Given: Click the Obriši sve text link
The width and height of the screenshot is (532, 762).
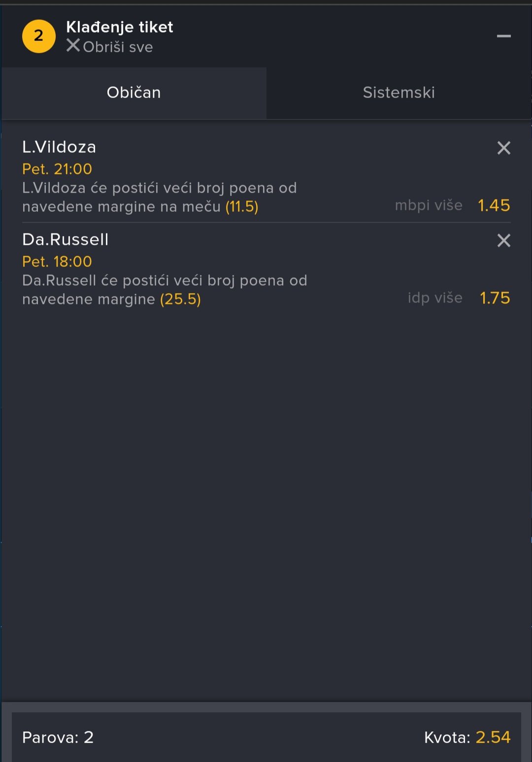Looking at the screenshot, I should pyautogui.click(x=118, y=47).
